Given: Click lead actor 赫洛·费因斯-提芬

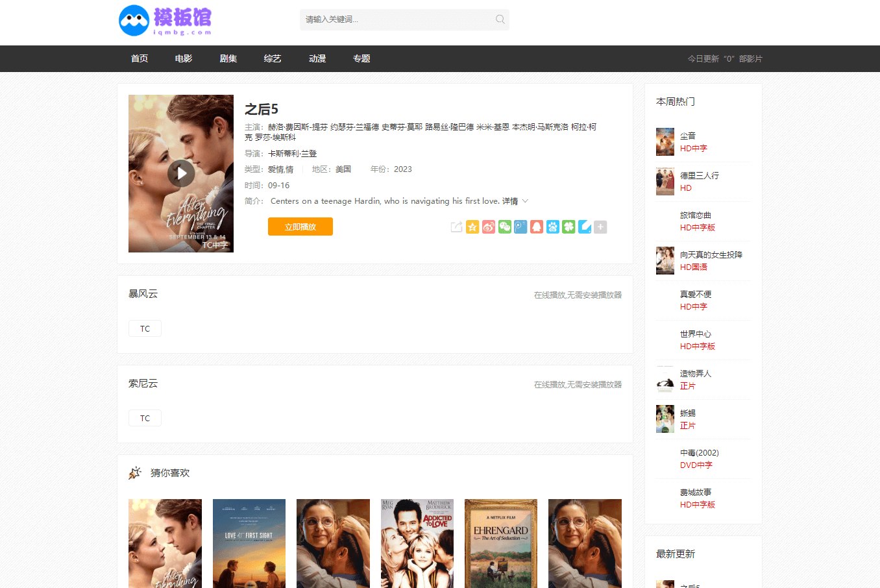Looking at the screenshot, I should click(298, 127).
